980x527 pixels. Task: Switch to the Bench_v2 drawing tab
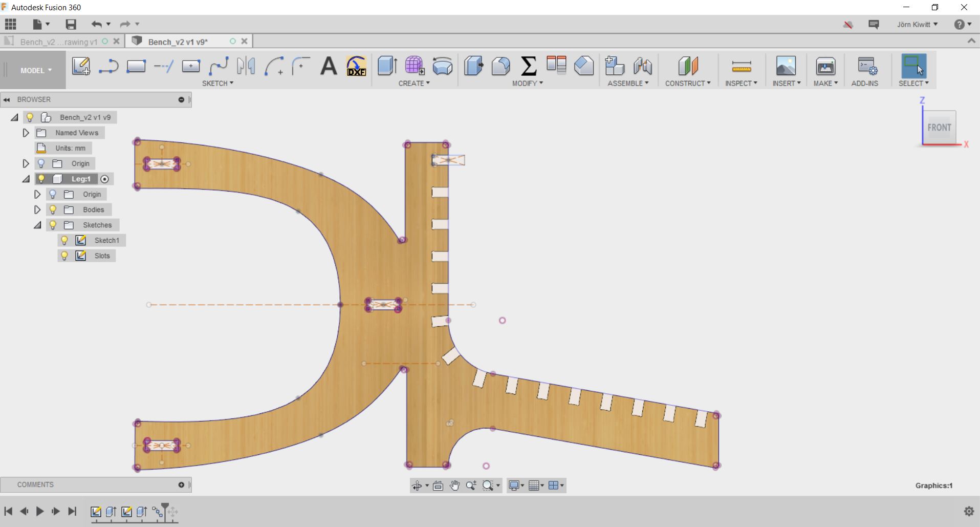coord(58,41)
